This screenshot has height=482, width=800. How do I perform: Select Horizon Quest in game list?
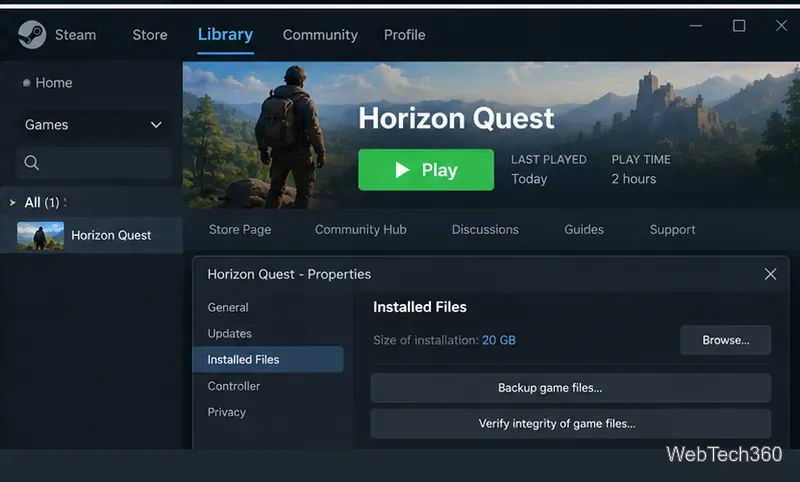(91, 235)
